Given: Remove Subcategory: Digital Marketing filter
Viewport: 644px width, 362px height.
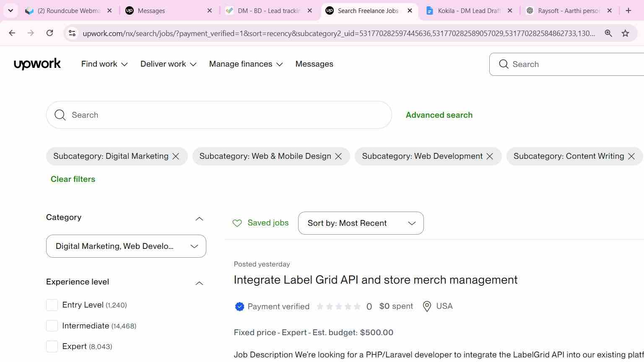Looking at the screenshot, I should point(176,156).
